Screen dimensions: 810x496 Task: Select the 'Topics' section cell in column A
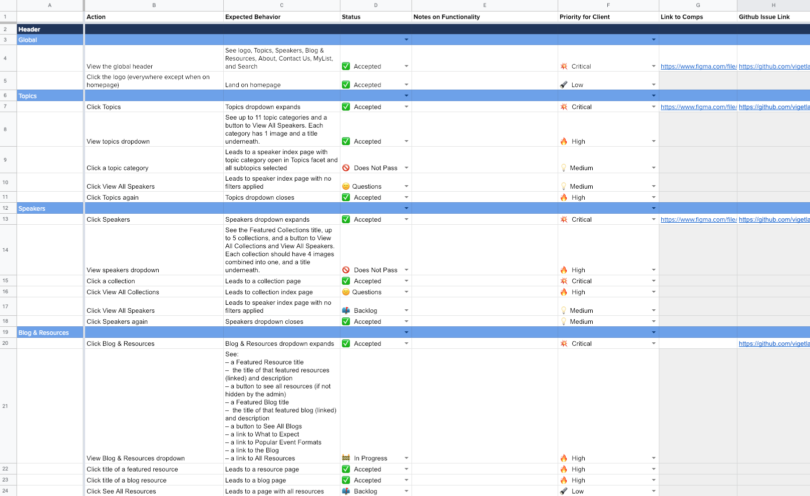pyautogui.click(x=50, y=96)
